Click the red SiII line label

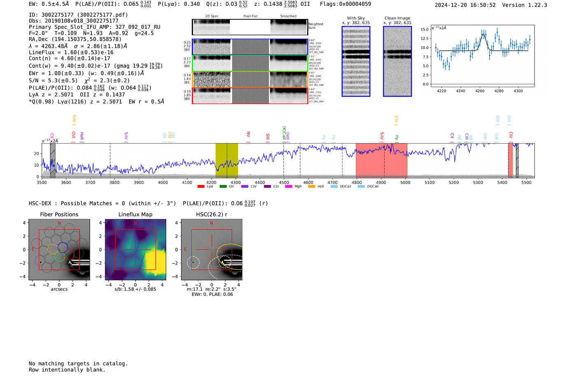pyautogui.click(x=268, y=137)
